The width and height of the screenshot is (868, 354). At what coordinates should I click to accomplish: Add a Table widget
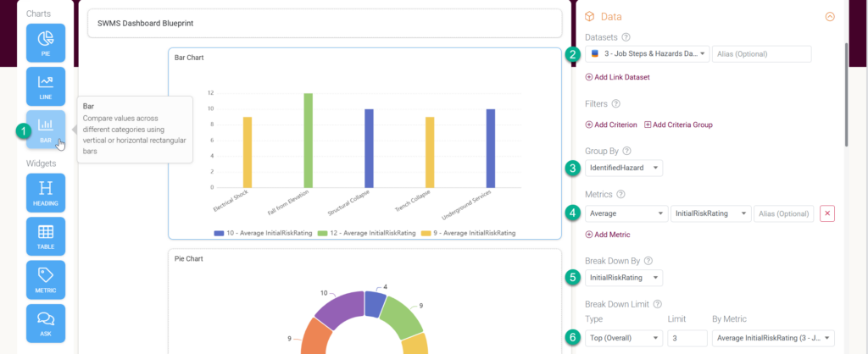click(x=46, y=236)
